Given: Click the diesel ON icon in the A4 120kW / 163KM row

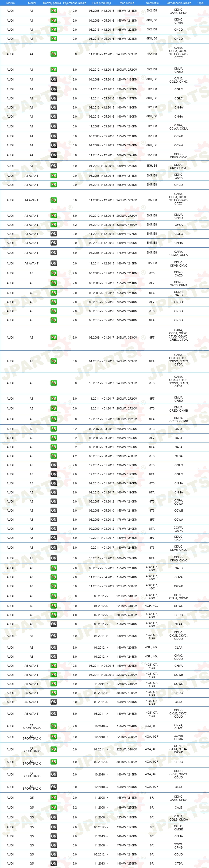Looking at the screenshot, I should [x=54, y=79].
